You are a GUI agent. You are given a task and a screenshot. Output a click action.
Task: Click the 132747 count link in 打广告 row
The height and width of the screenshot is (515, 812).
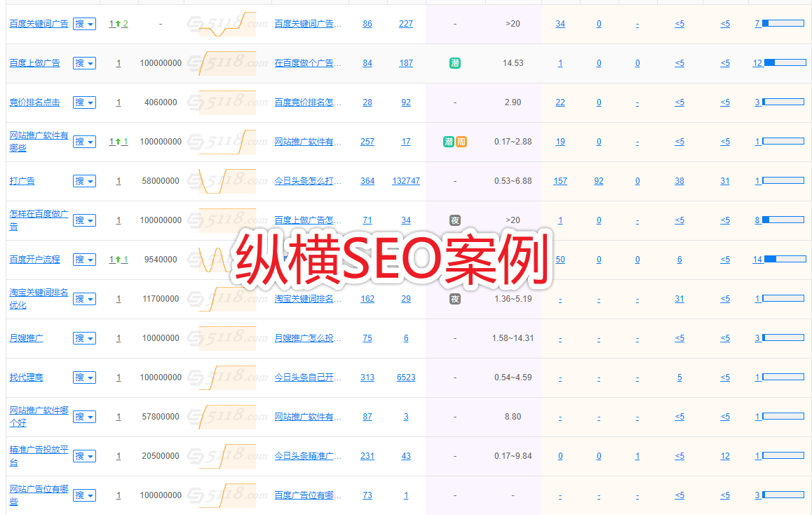[x=406, y=180]
